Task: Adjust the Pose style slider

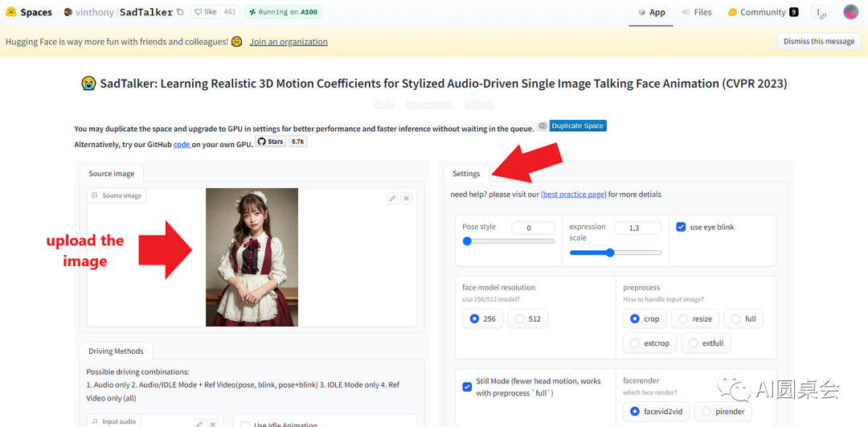Action: click(509, 241)
